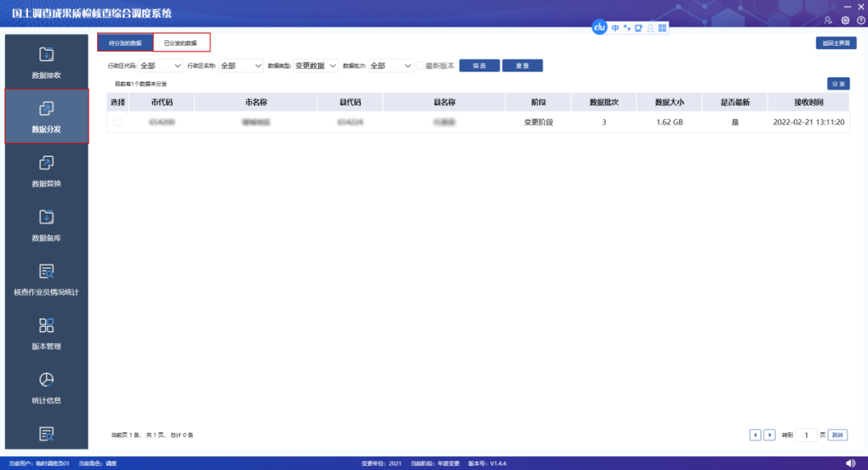Open the 数据批次 dropdown
This screenshot has height=470, width=868.
[x=391, y=66]
